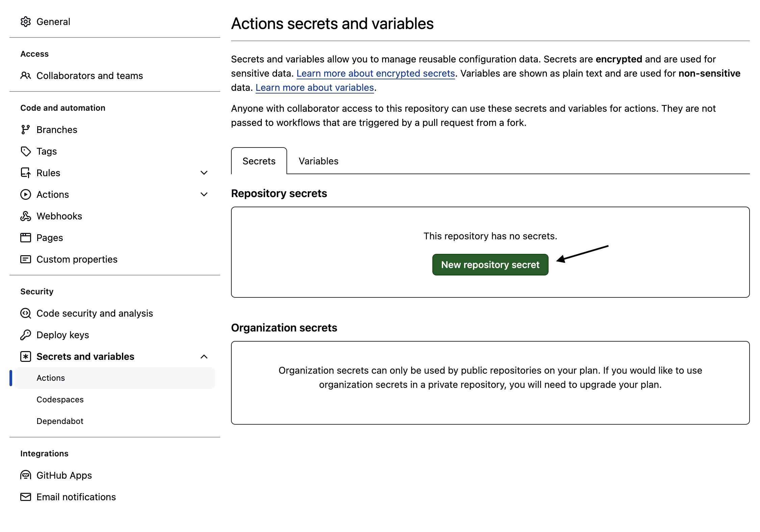Switch to the Variables tab
The image size is (760, 532).
pos(318,161)
